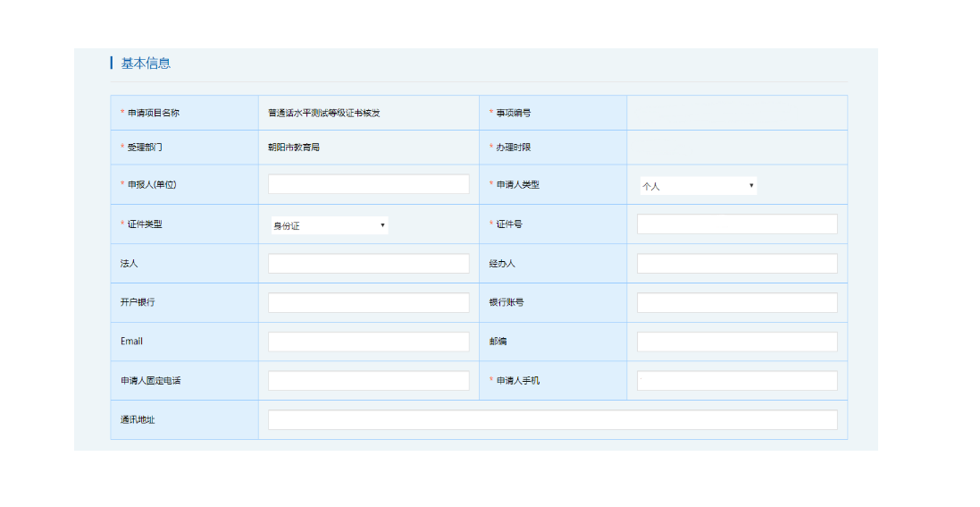Focus the 申请人手机 input field
The width and height of the screenshot is (980, 507).
pos(736,381)
